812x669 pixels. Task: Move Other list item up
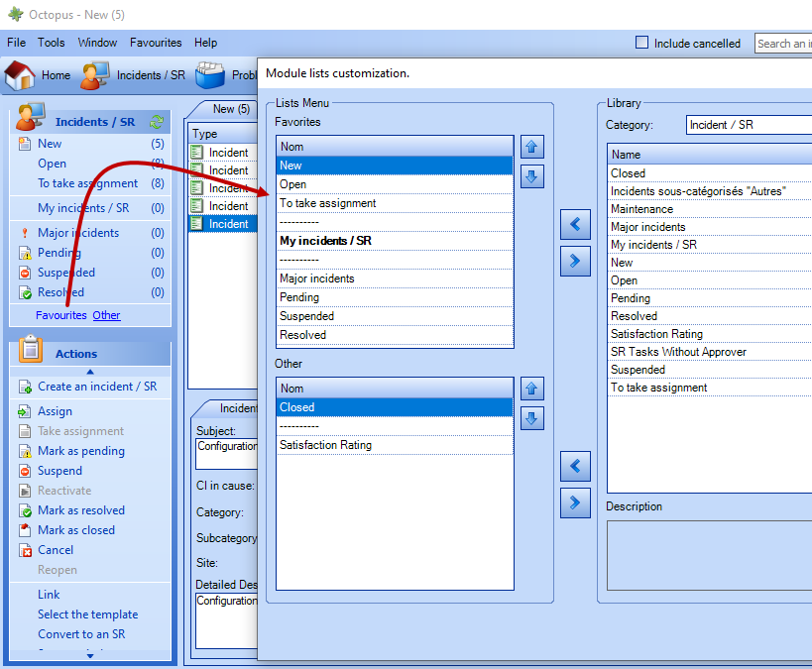(x=531, y=389)
